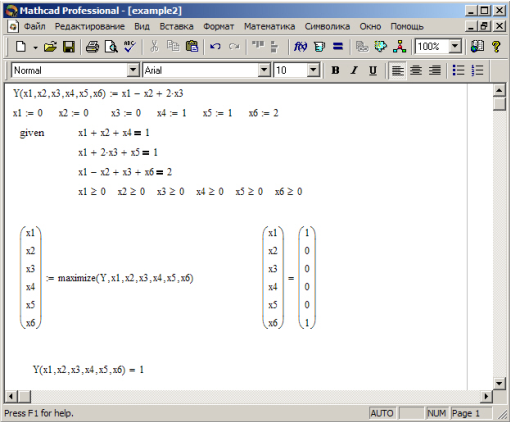This screenshot has width=512, height=423.
Task: Toggle underline formatting
Action: [373, 70]
